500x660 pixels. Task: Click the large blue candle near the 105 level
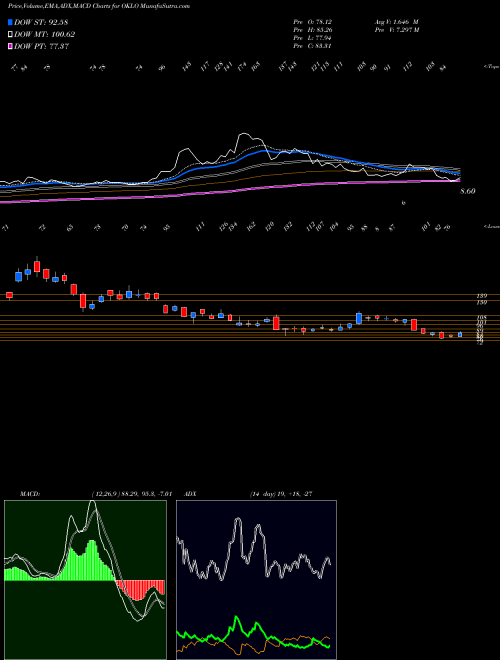pyautogui.click(x=359, y=318)
